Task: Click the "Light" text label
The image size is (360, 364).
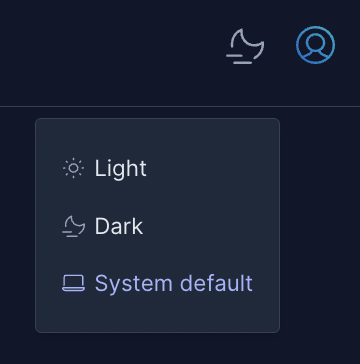Action: click(120, 169)
